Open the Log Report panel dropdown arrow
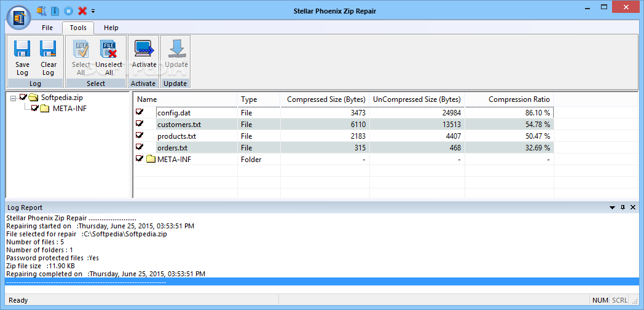The width and height of the screenshot is (644, 310). pyautogui.click(x=612, y=207)
